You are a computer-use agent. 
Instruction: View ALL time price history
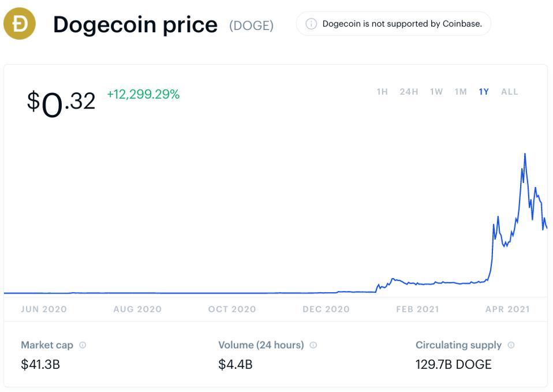pyautogui.click(x=510, y=92)
